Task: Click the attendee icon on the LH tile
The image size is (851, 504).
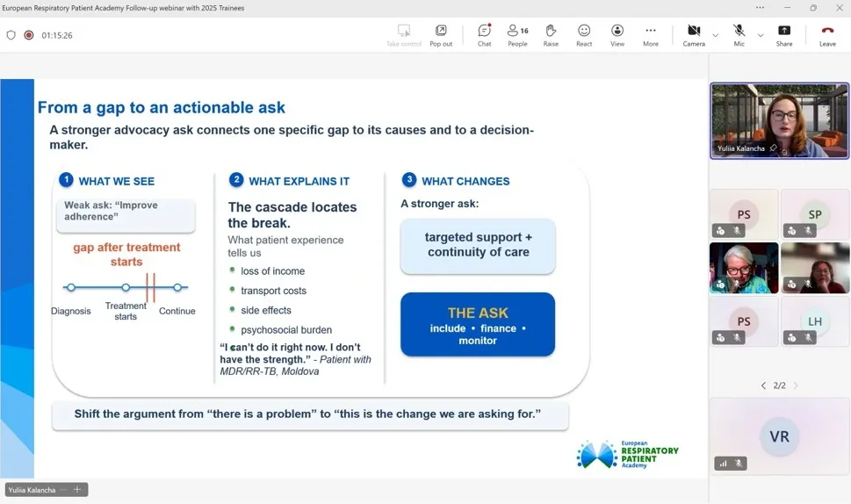Action: click(x=792, y=337)
